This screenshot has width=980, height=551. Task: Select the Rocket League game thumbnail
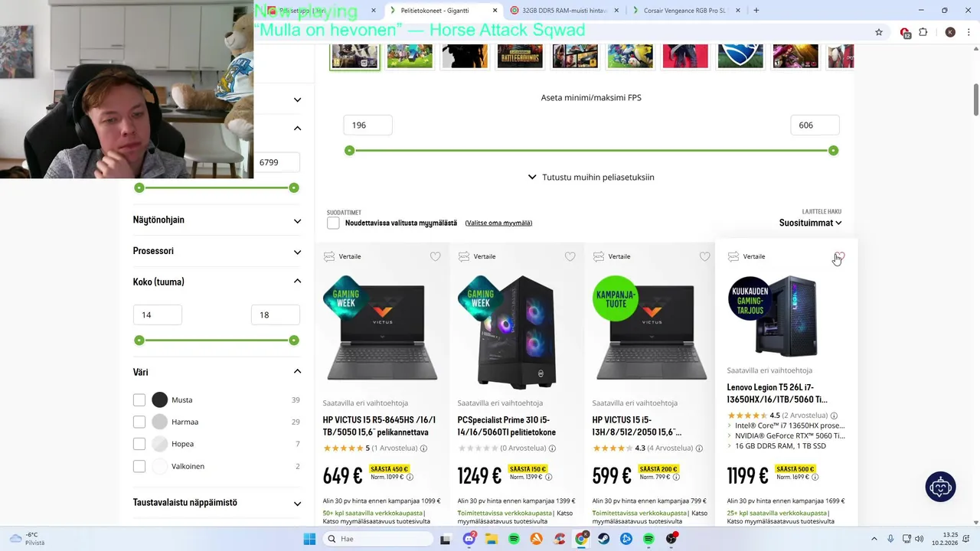(x=740, y=56)
